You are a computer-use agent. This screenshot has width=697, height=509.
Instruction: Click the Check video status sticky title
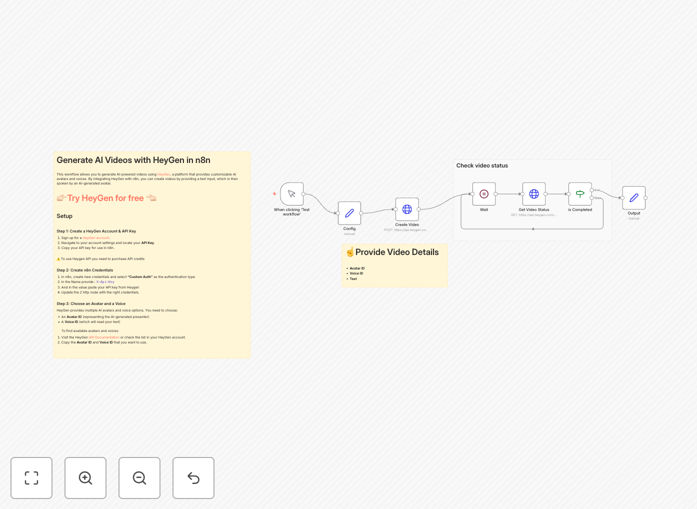tap(482, 165)
